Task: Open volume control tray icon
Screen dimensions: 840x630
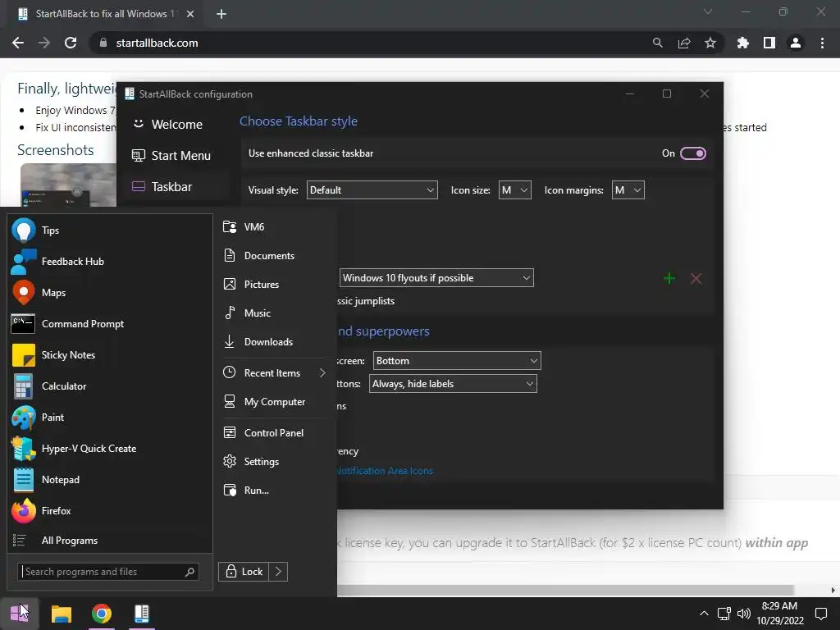Action: coord(743,614)
